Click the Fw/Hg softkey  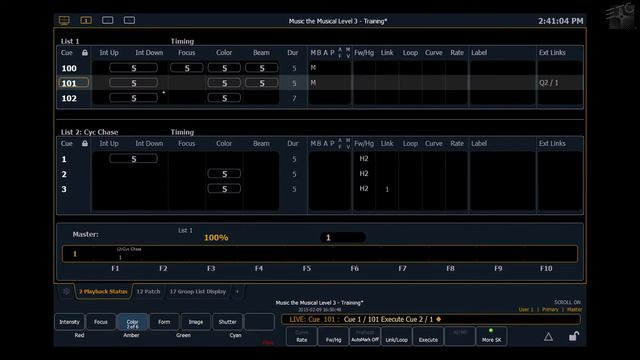[333, 336]
